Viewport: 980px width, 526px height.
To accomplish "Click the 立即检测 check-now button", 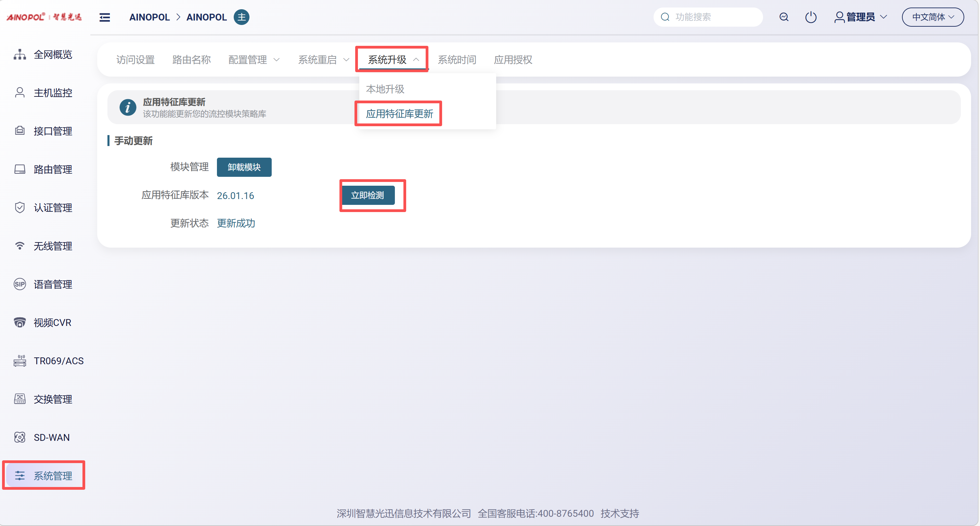I will (367, 196).
